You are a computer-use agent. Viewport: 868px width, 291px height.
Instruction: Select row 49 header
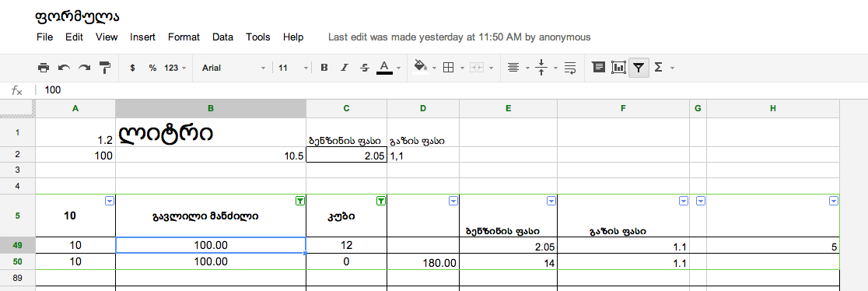click(x=18, y=245)
